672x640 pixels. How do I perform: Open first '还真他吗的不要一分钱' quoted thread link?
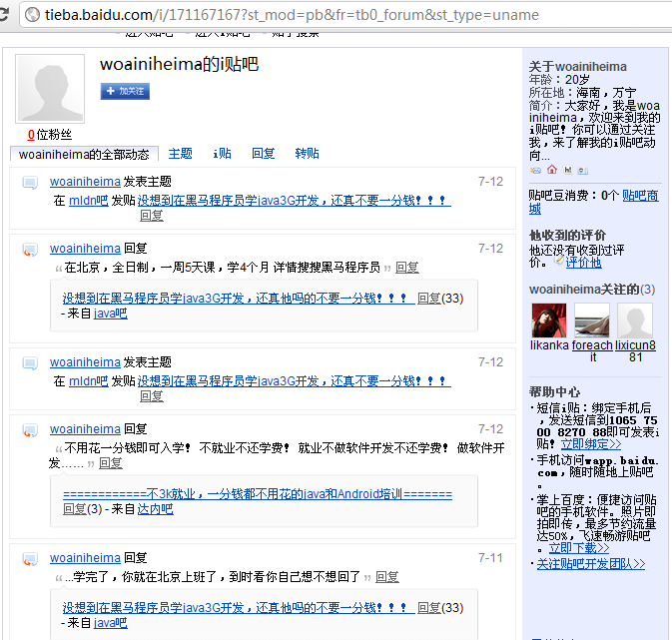coord(239,298)
